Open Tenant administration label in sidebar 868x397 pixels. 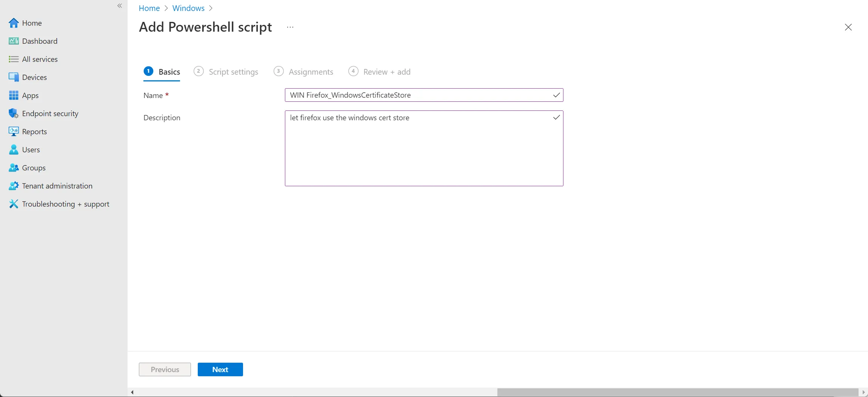click(57, 186)
